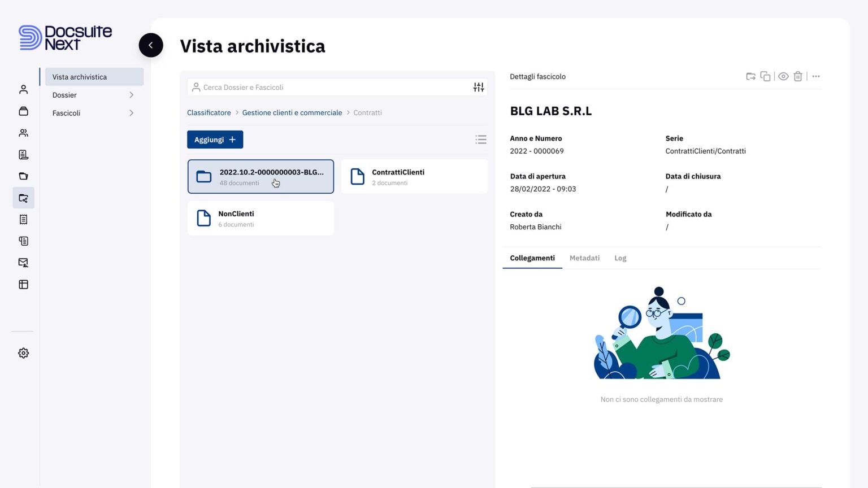Open the move fascicolo icon in Dettagli header
868x488 pixels.
click(750, 76)
